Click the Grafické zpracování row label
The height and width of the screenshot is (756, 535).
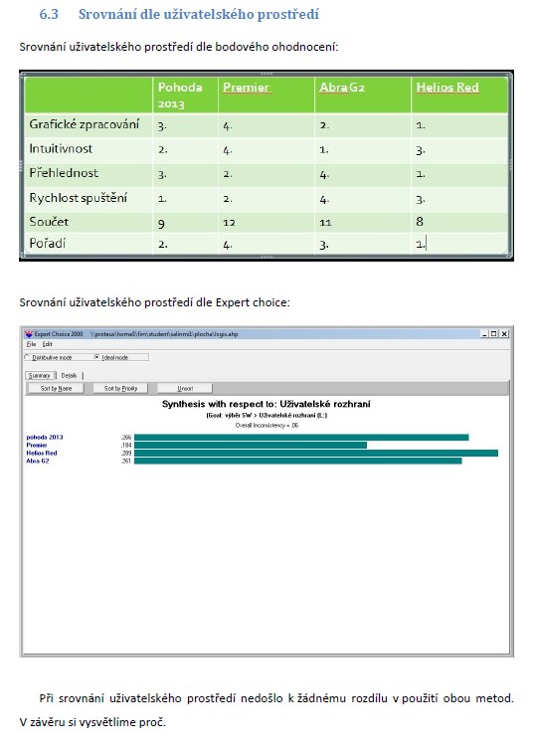point(84,124)
